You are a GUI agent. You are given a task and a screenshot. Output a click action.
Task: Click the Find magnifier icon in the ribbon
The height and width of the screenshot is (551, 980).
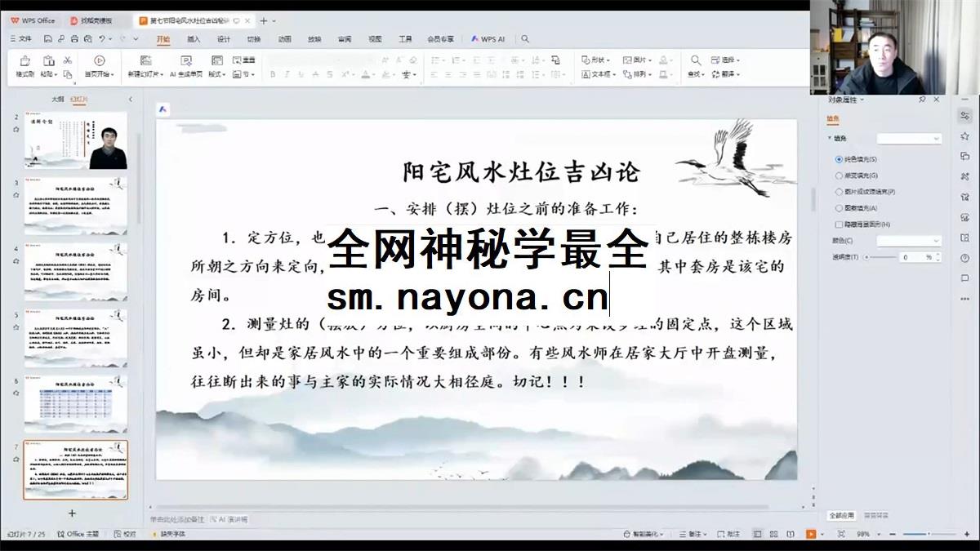pyautogui.click(x=696, y=60)
